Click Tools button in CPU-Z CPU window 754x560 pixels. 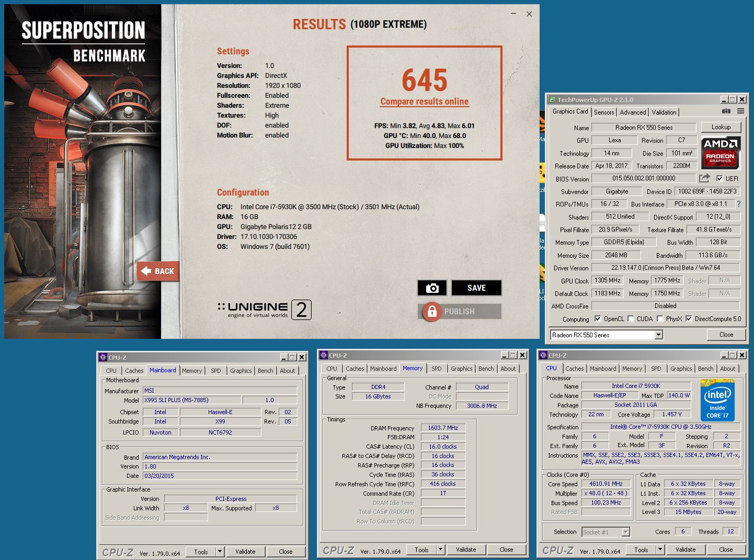[642, 550]
